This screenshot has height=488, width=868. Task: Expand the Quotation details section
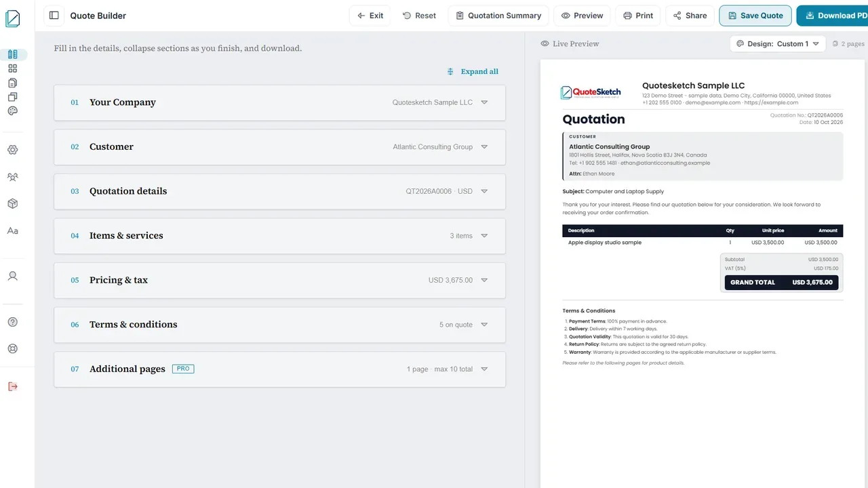pos(279,191)
